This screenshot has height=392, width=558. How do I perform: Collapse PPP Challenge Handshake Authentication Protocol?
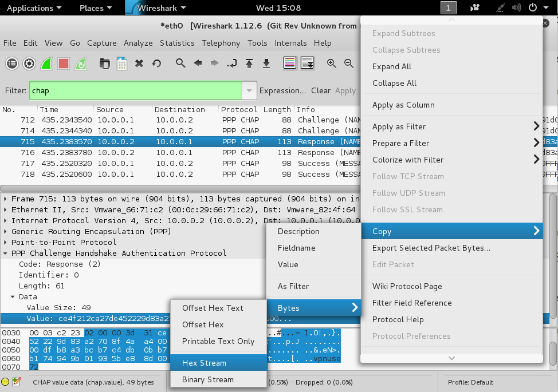5,254
